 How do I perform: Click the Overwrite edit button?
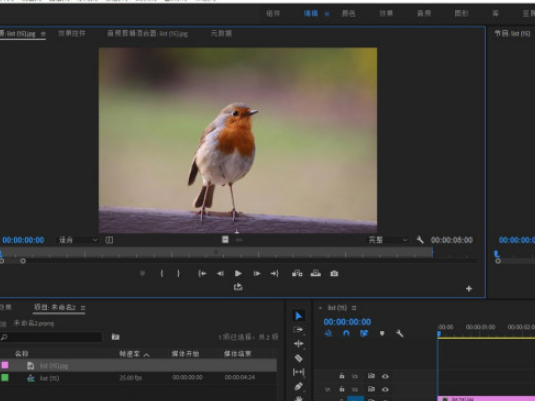[316, 273]
